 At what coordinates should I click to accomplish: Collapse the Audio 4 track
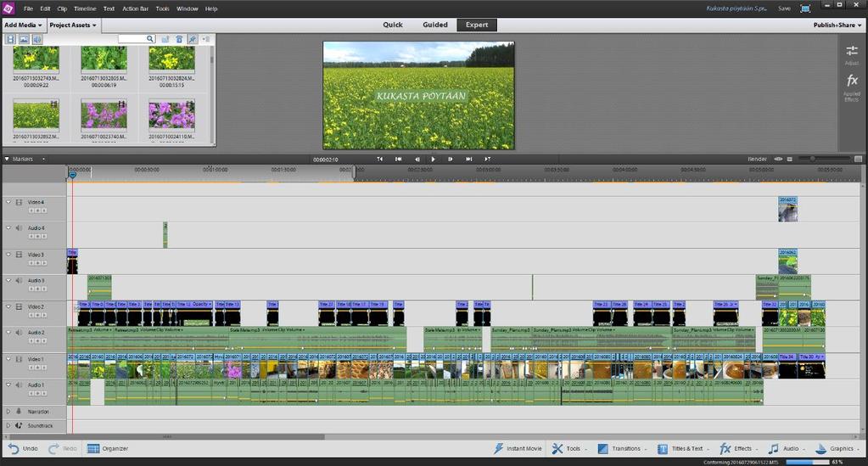click(x=8, y=227)
